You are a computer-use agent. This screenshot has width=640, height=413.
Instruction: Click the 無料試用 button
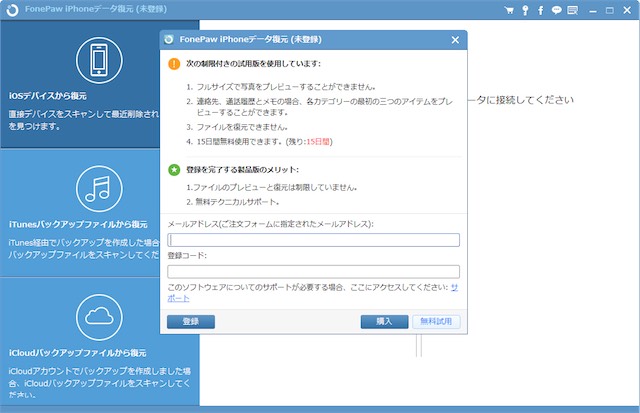[x=436, y=322]
